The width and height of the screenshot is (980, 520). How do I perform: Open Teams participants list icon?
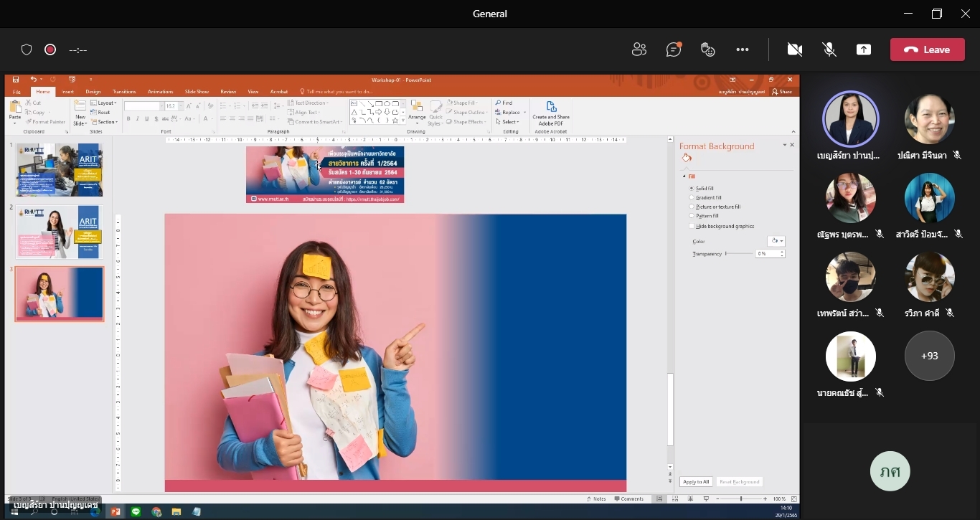pyautogui.click(x=639, y=49)
